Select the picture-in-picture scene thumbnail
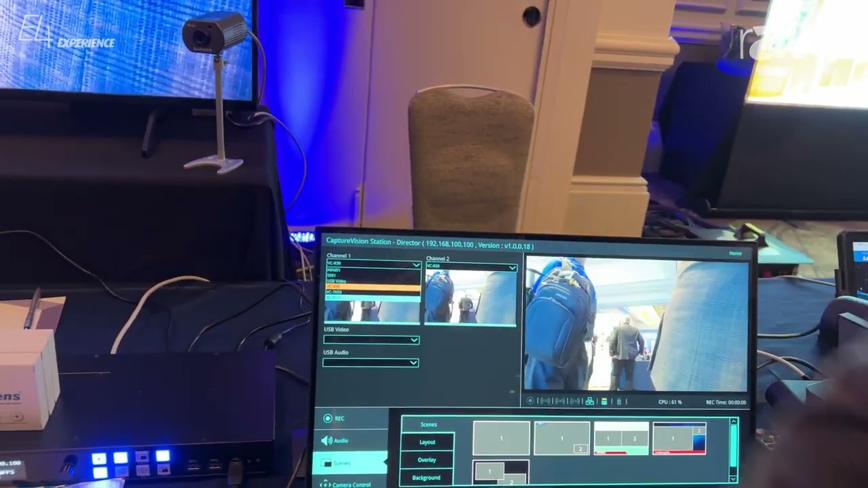868x488 pixels. 561,438
